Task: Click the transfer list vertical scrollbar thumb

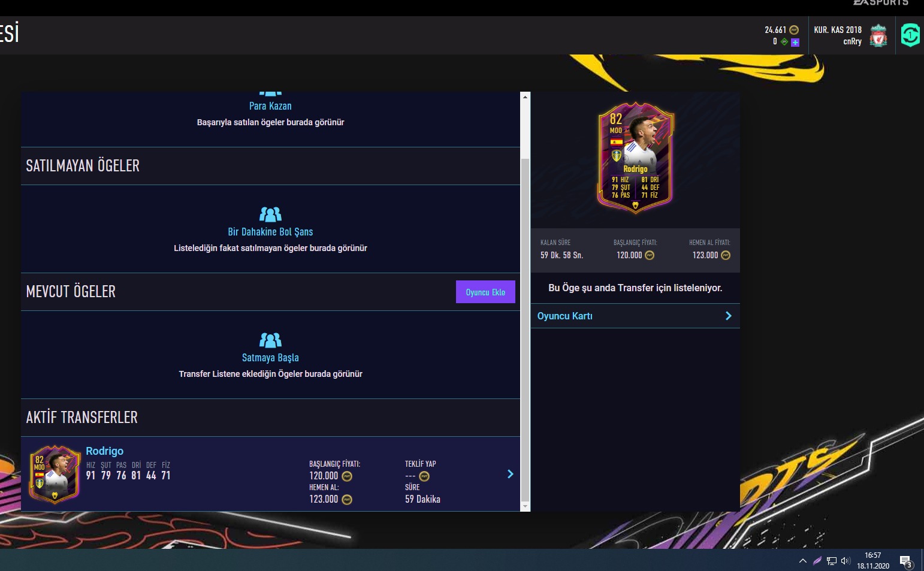Action: coord(526,330)
